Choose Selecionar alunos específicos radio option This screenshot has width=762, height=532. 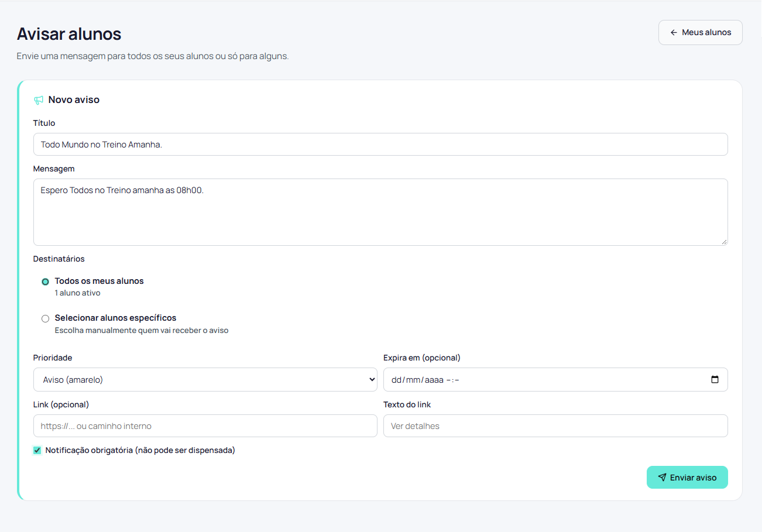[x=45, y=318]
